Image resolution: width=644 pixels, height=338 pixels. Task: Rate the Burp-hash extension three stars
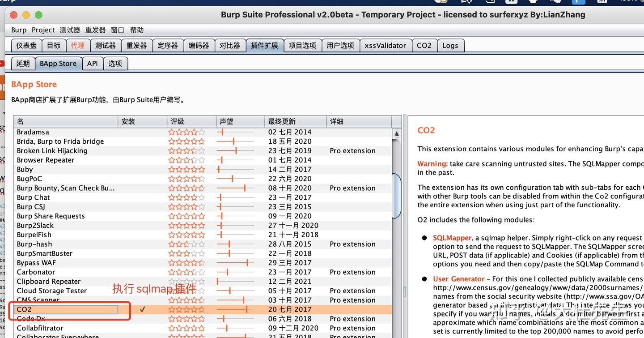click(x=186, y=244)
